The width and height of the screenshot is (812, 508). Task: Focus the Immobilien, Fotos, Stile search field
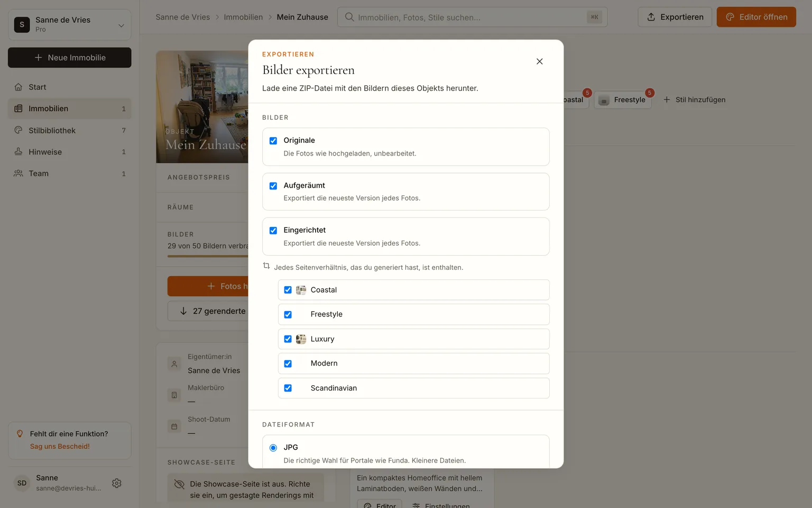click(x=472, y=17)
